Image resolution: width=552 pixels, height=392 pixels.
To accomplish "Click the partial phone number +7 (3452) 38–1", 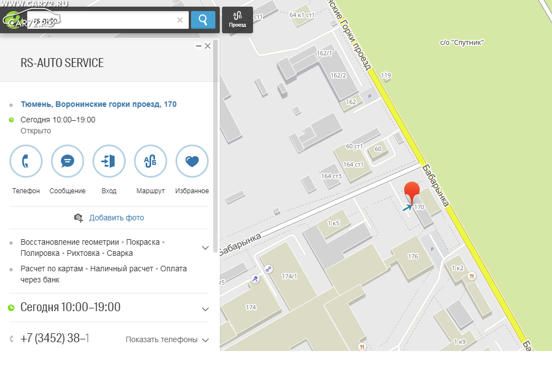I will (55, 338).
